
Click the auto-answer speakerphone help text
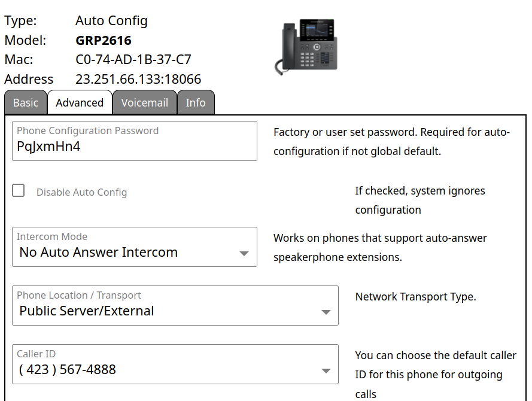click(x=380, y=248)
